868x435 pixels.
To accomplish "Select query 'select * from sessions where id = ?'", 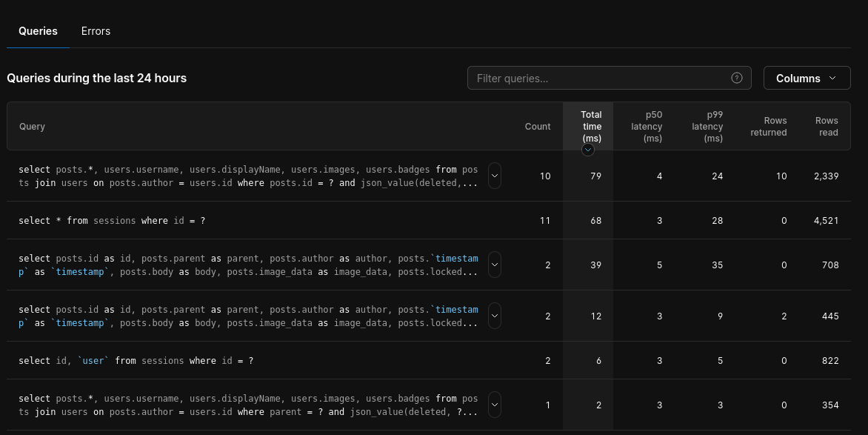I will pos(112,221).
